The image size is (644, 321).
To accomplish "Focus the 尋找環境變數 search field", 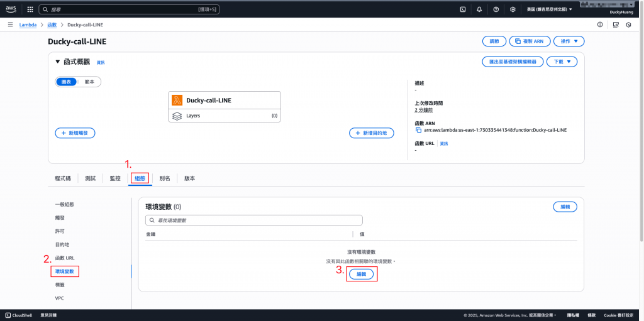I will (254, 220).
